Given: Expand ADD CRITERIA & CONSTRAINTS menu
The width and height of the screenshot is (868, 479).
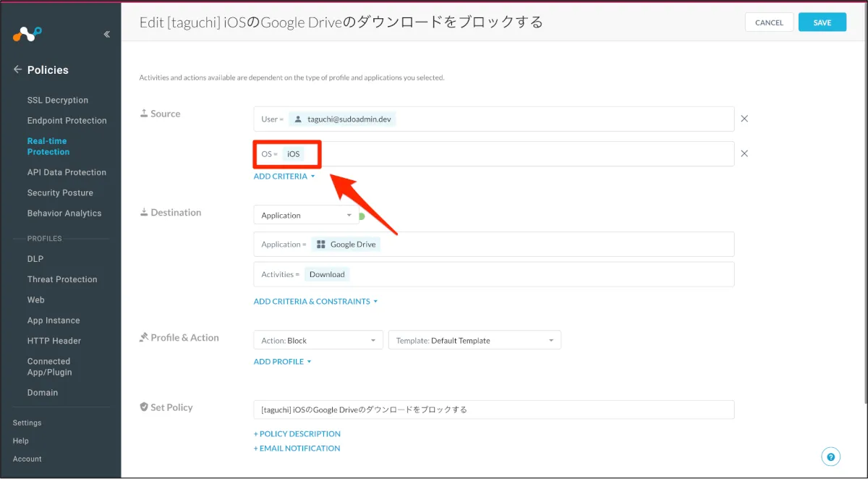Looking at the screenshot, I should click(x=315, y=302).
